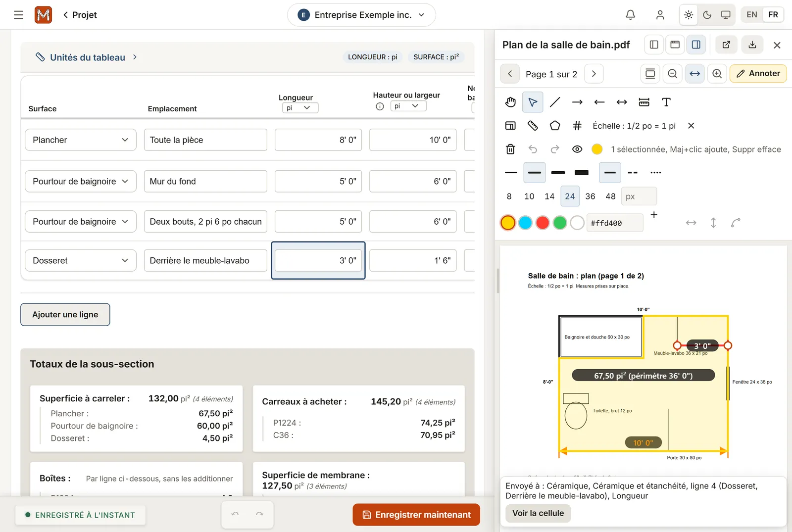This screenshot has height=532, width=792.
Task: Open the notifications bell
Action: coord(630,15)
